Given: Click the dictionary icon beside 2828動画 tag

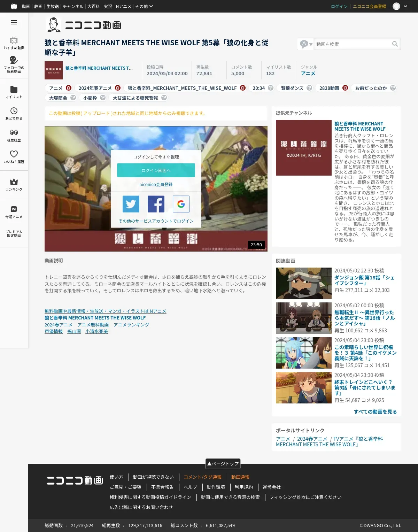Looking at the screenshot, I should (x=345, y=88).
